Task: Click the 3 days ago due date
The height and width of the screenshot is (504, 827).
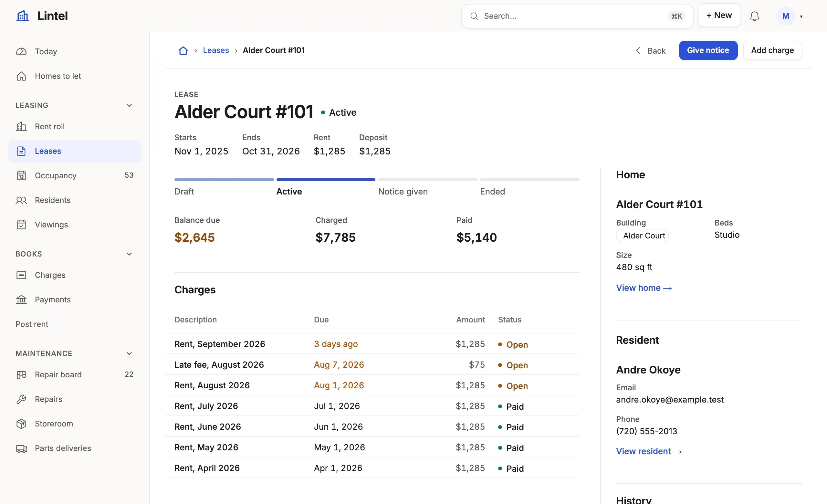Action: point(336,344)
